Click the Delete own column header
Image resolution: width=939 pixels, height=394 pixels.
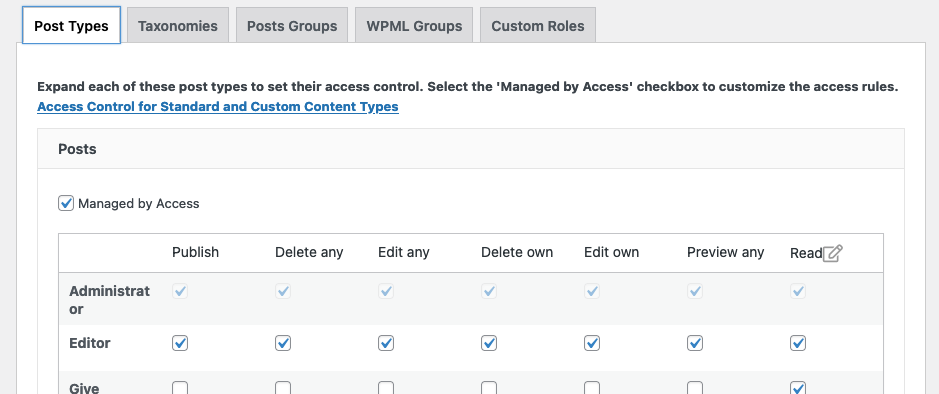click(x=517, y=253)
